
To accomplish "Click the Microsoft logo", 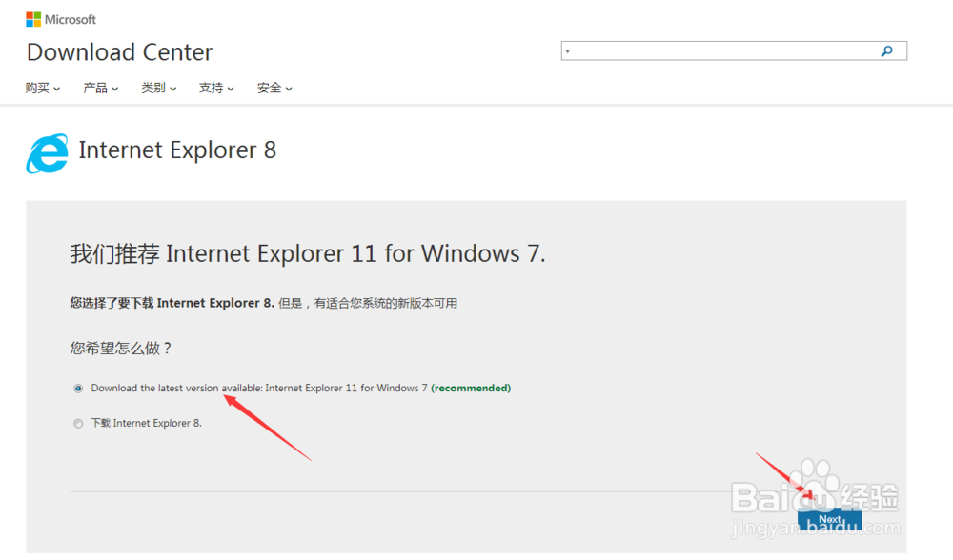I will coord(61,19).
